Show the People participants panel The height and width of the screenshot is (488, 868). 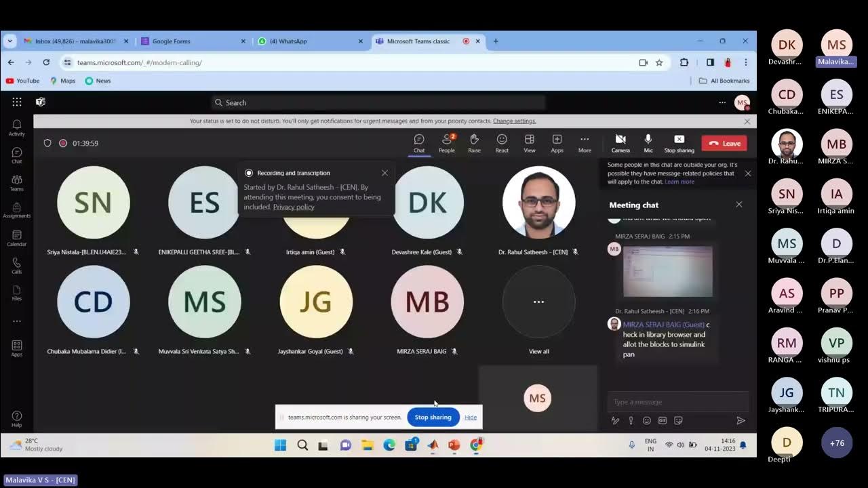pyautogui.click(x=447, y=143)
